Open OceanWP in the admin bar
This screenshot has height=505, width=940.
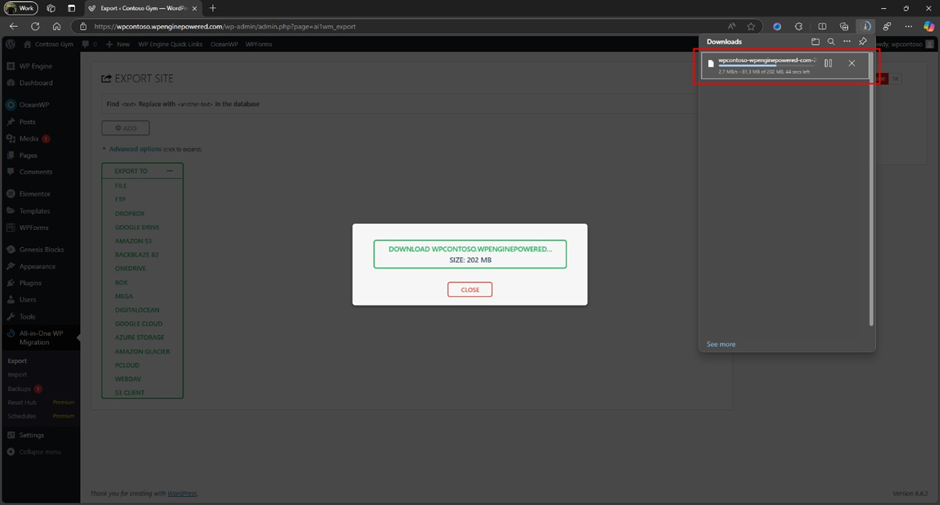224,44
